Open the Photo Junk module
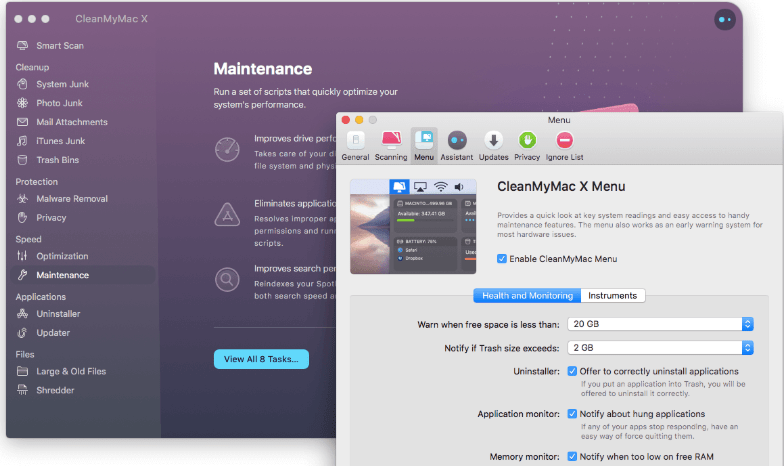This screenshot has height=466, width=784. (59, 103)
